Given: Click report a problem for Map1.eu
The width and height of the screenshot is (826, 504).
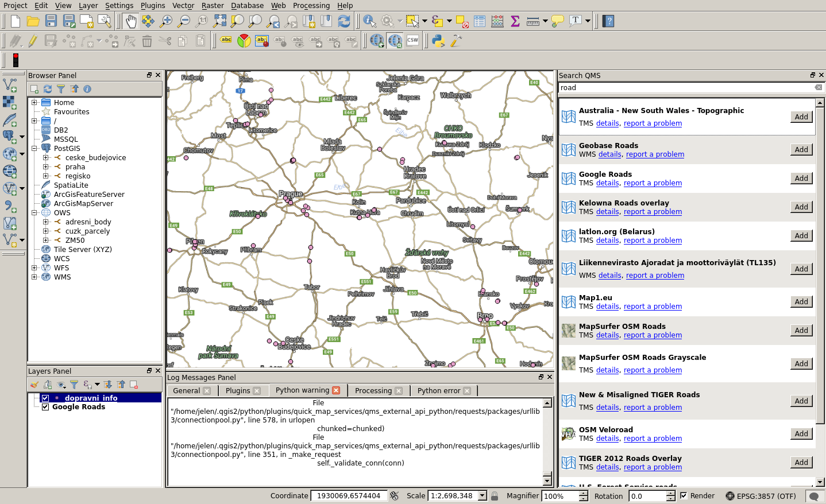Looking at the screenshot, I should pyautogui.click(x=653, y=307).
